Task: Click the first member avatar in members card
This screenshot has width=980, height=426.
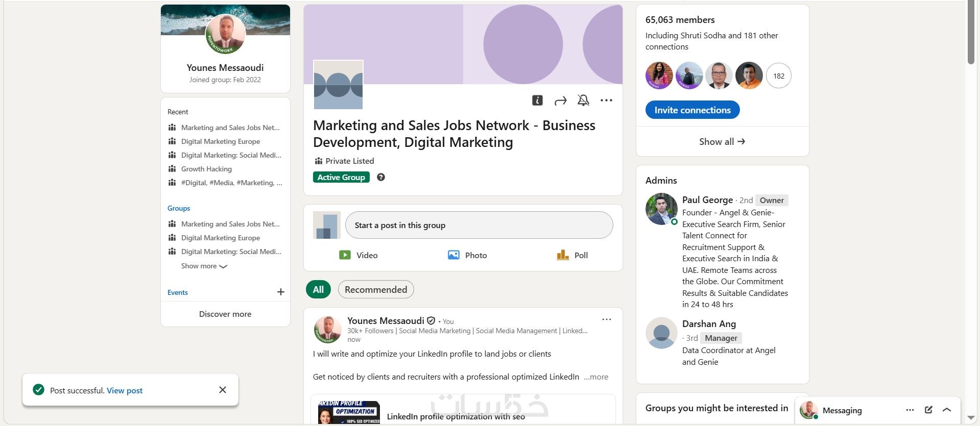Action: [x=659, y=76]
